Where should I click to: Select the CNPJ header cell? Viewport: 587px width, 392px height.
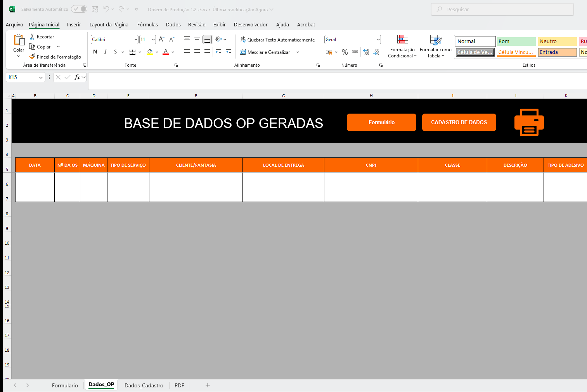click(371, 165)
